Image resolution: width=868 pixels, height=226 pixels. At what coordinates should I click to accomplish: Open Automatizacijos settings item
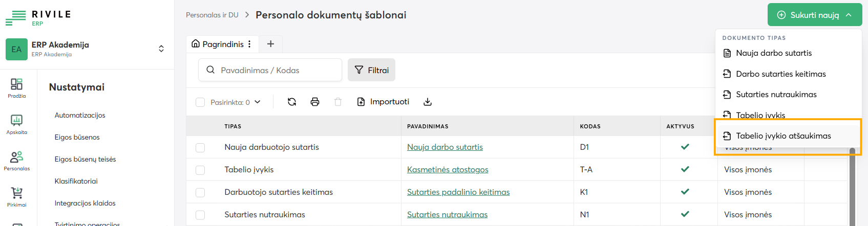[x=80, y=116]
